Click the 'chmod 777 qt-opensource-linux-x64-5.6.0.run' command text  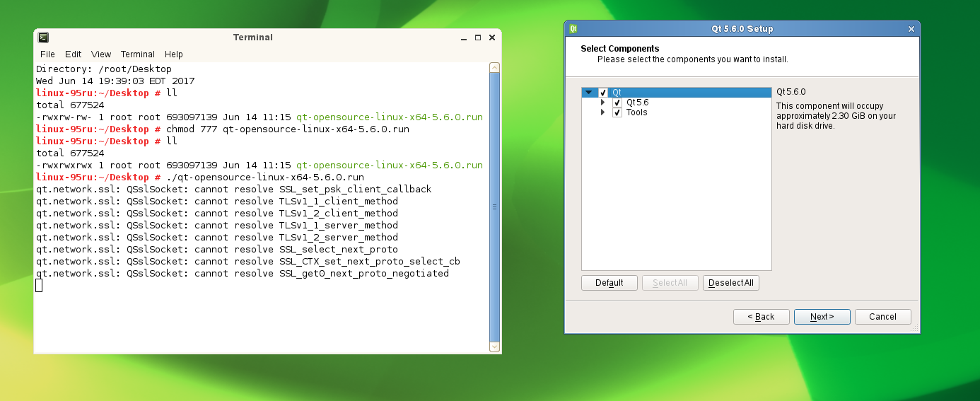click(x=288, y=129)
